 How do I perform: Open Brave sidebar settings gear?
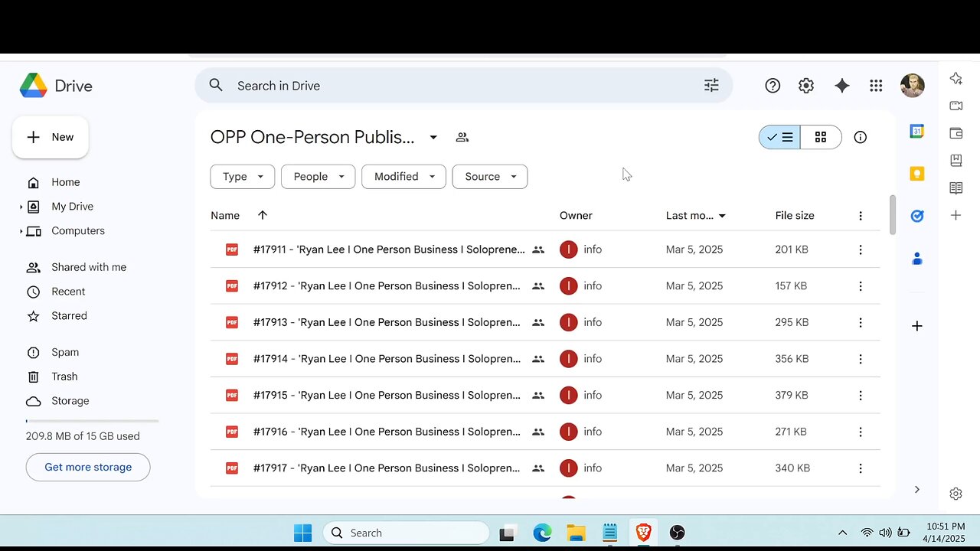tap(955, 494)
